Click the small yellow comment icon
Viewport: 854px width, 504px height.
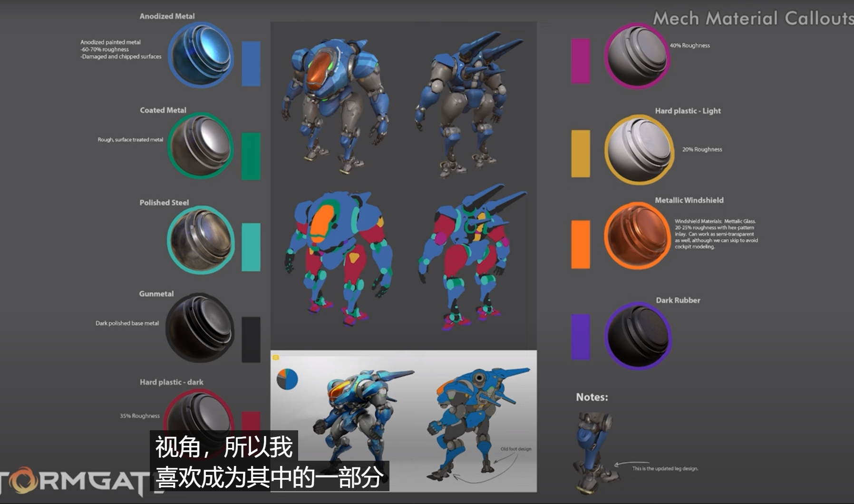[x=276, y=358]
